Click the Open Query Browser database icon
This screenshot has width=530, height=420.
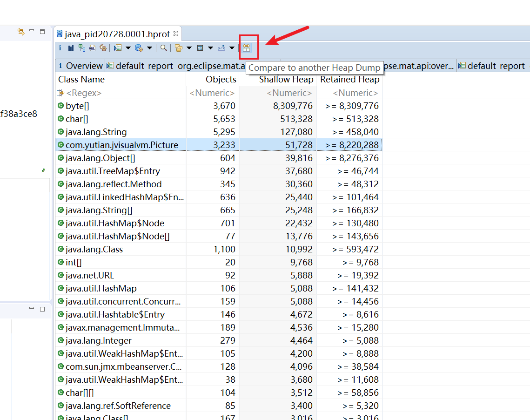pos(139,48)
